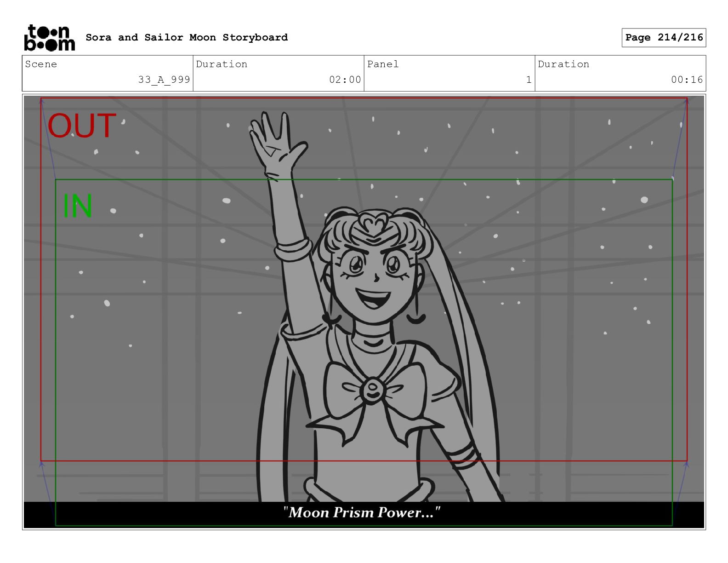This screenshot has height=563, width=728.
Task: Click the "Page 214/216" page indicator
Action: [664, 38]
